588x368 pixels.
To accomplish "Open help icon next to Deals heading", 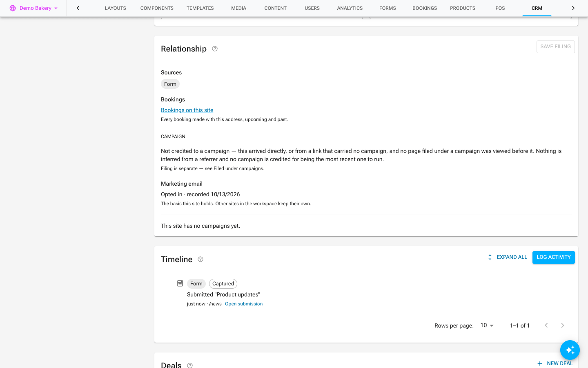I will pyautogui.click(x=190, y=366).
